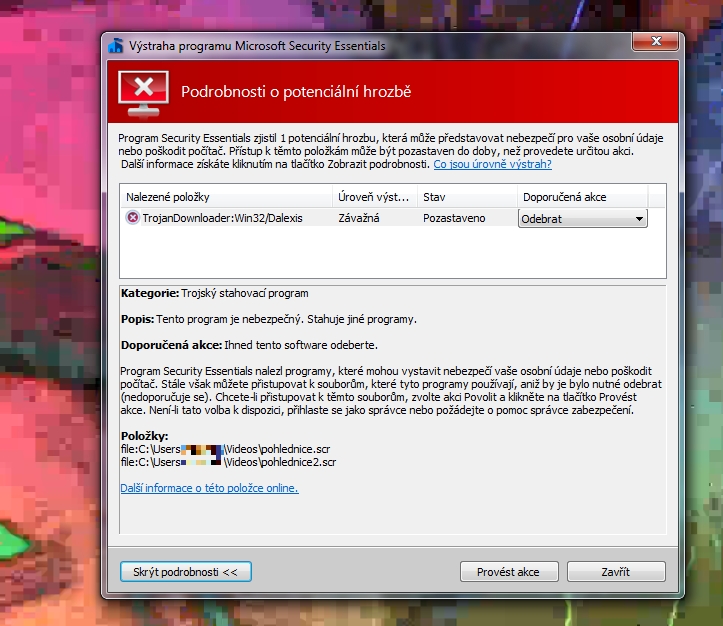The height and width of the screenshot is (626, 723).
Task: Click the Zavřít button
Action: pos(616,572)
